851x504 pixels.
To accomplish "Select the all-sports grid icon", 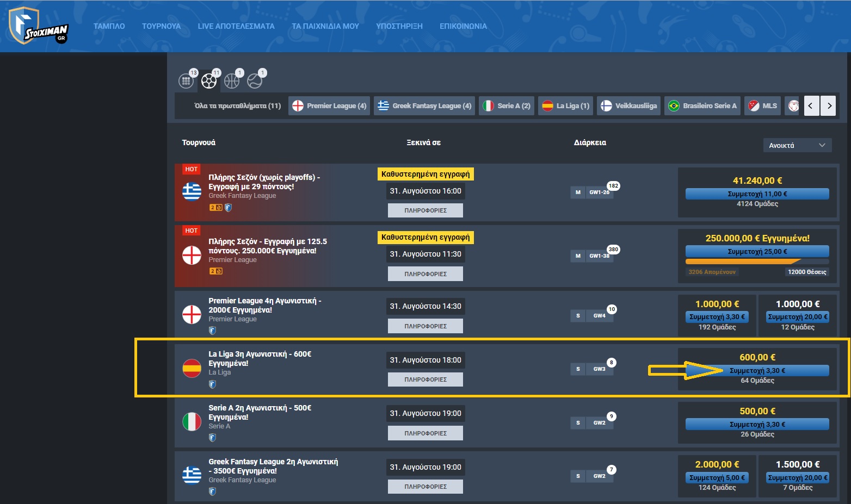I will tap(186, 81).
